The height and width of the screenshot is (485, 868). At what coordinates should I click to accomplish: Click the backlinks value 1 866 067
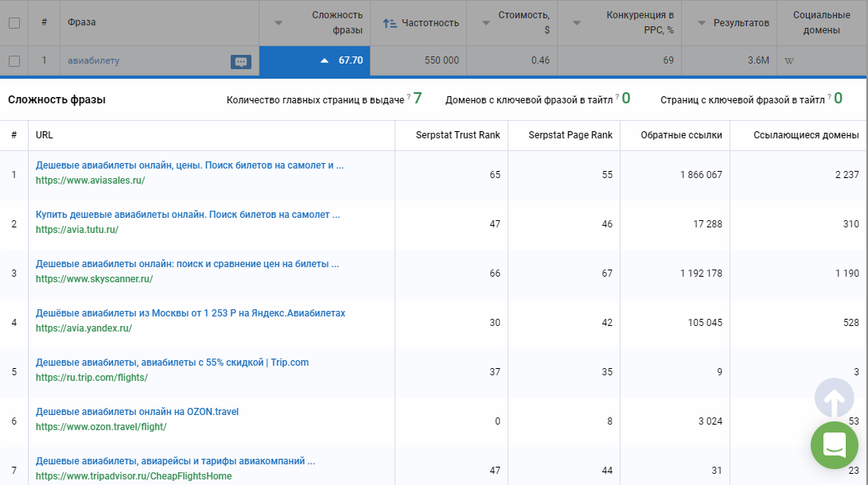point(702,175)
